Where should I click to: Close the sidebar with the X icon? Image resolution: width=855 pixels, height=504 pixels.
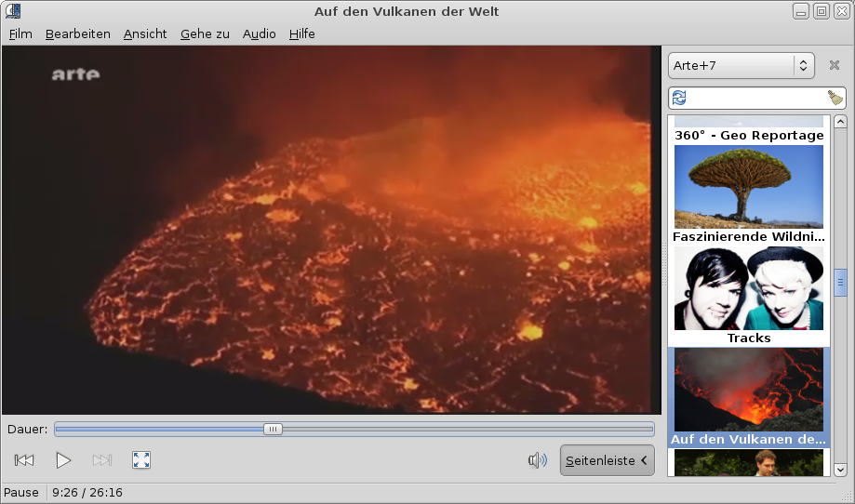835,65
